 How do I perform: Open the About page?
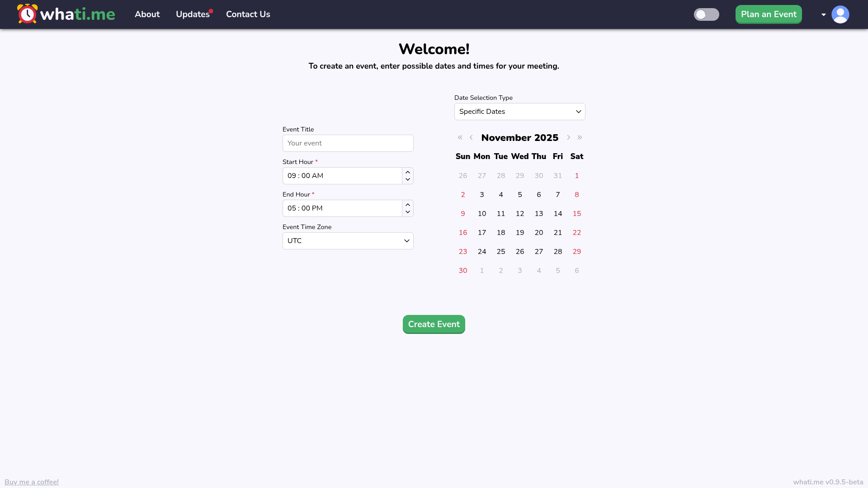click(147, 14)
